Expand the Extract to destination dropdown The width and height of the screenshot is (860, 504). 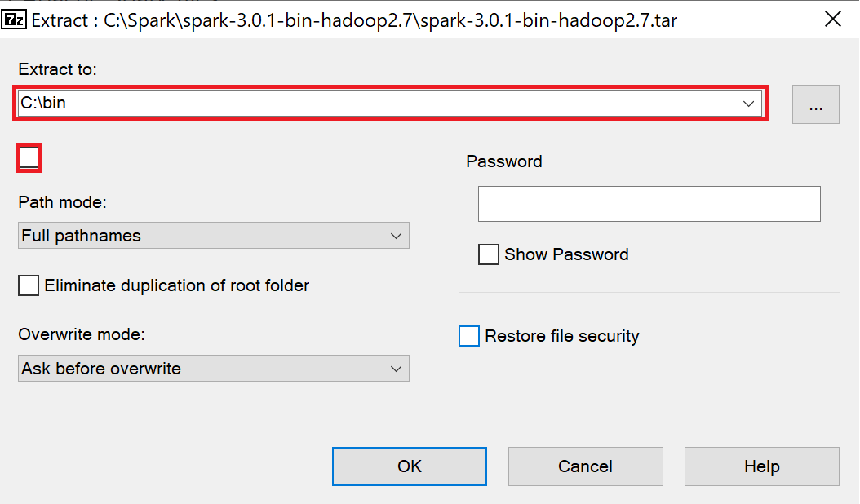pos(748,104)
